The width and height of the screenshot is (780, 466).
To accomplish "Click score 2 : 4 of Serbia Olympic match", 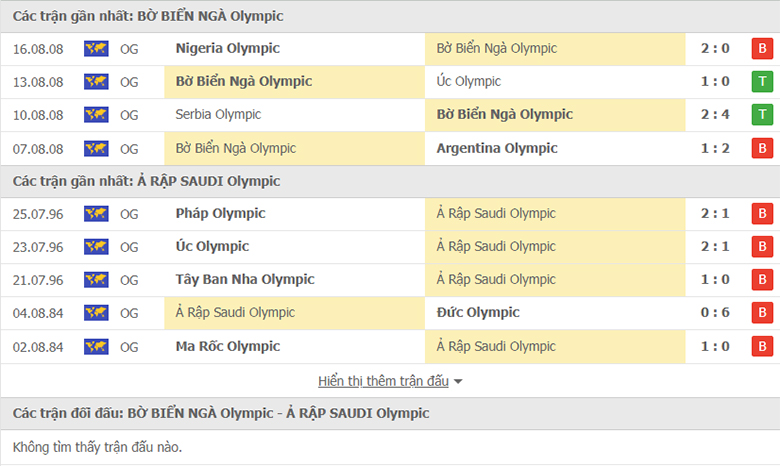I will pos(715,114).
